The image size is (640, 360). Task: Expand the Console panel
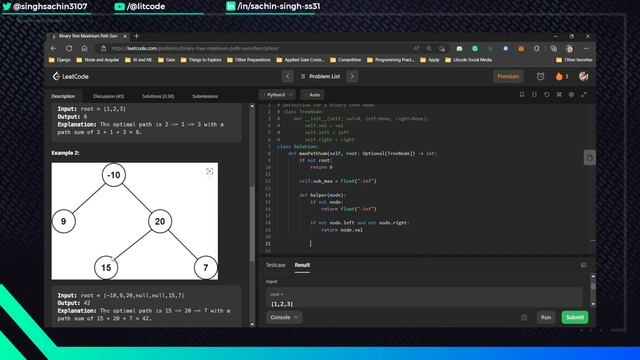(x=284, y=317)
